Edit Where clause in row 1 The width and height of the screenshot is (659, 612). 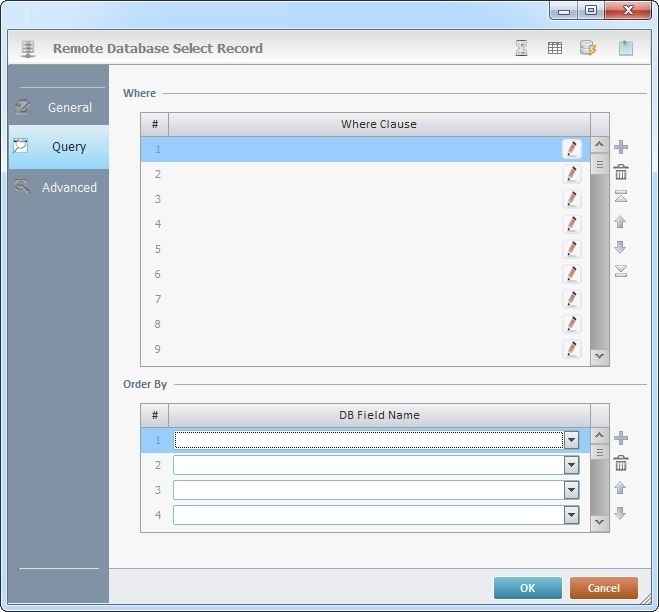tap(571, 149)
